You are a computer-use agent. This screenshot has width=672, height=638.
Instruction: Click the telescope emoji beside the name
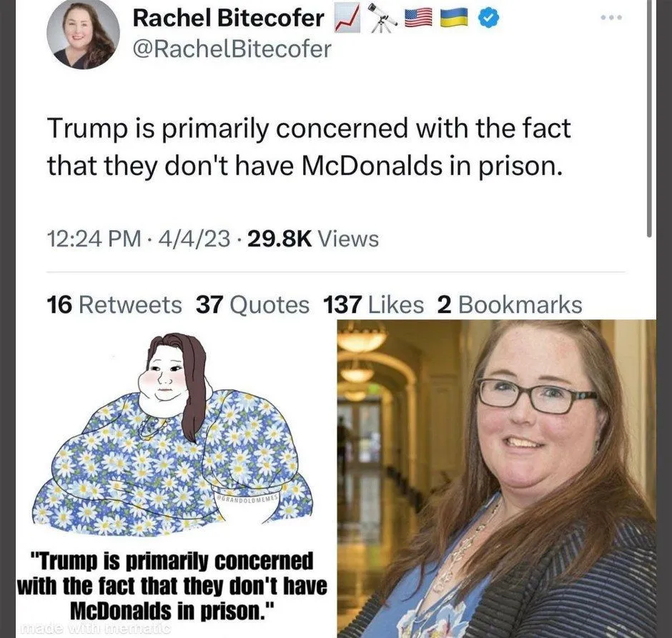click(x=382, y=19)
